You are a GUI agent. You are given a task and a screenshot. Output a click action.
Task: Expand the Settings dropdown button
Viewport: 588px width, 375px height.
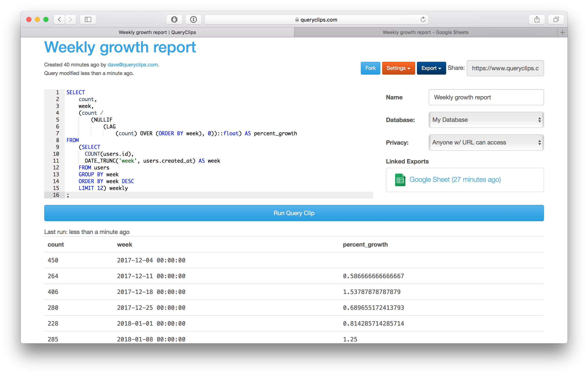click(398, 68)
